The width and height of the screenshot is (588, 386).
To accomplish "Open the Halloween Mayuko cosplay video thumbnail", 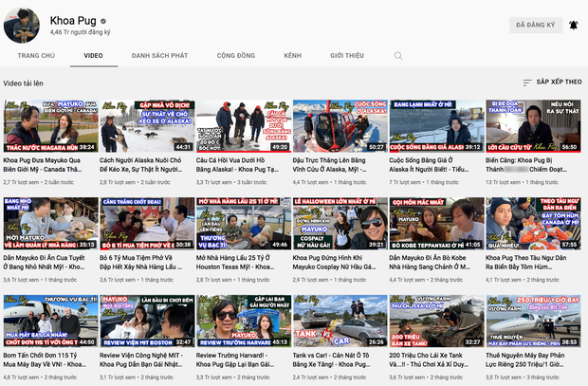I will [340, 224].
